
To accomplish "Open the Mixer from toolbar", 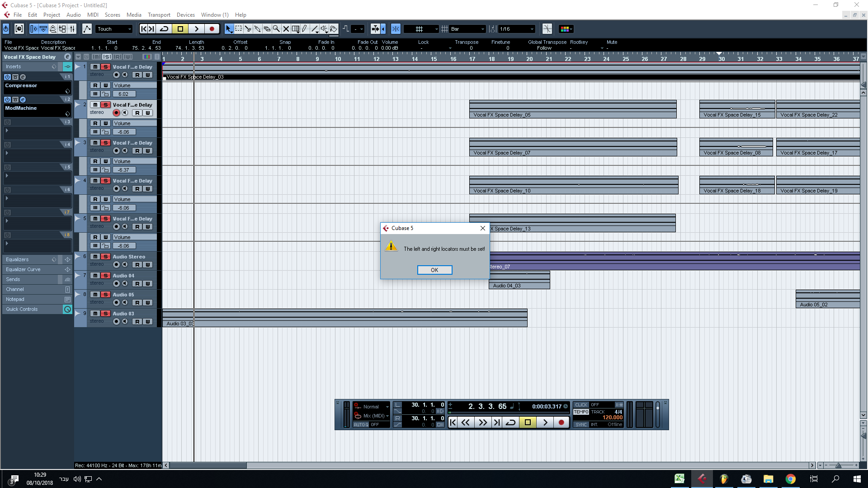I will [72, 29].
